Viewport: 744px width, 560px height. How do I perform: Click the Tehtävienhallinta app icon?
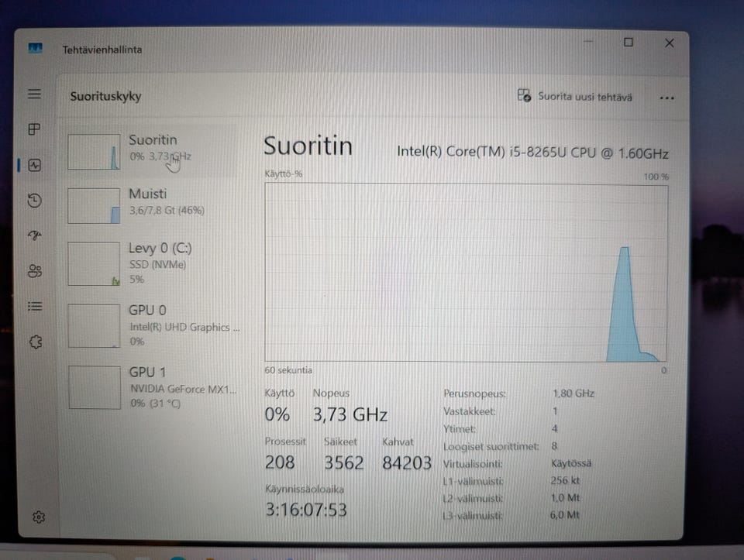[x=35, y=48]
